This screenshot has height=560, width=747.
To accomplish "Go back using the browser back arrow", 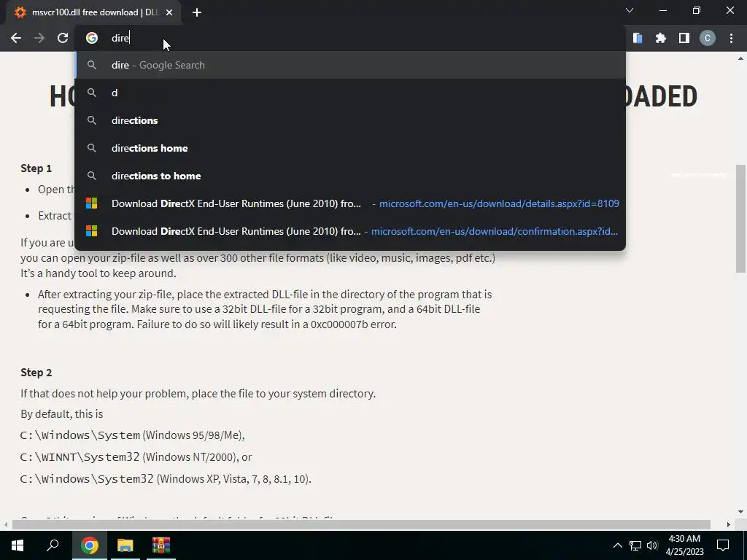I will (16, 38).
